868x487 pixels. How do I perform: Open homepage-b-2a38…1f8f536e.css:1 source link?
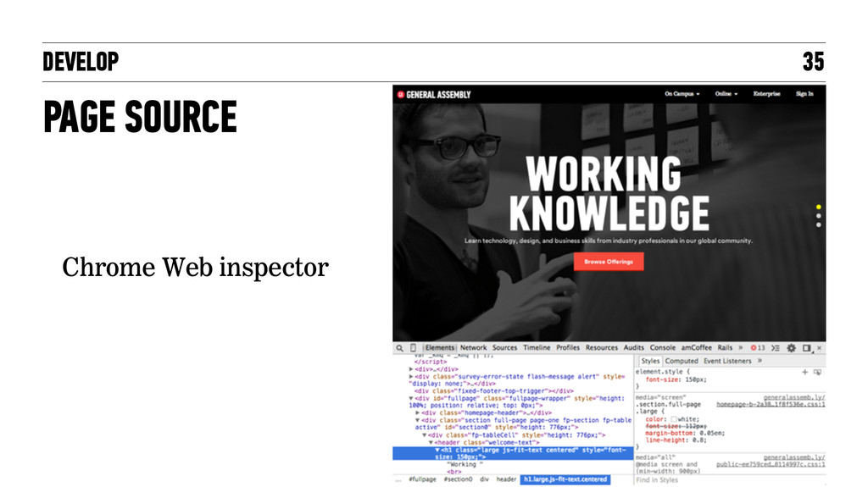(x=771, y=405)
